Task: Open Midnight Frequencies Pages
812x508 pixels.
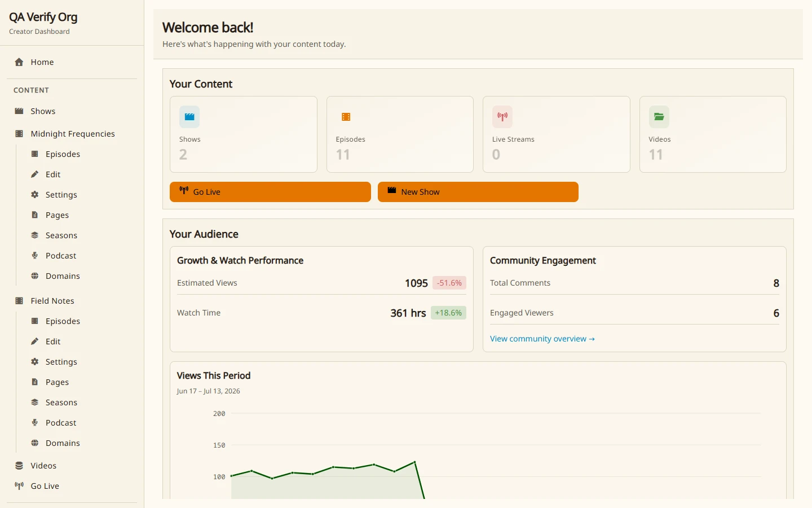Action: [x=79, y=215]
